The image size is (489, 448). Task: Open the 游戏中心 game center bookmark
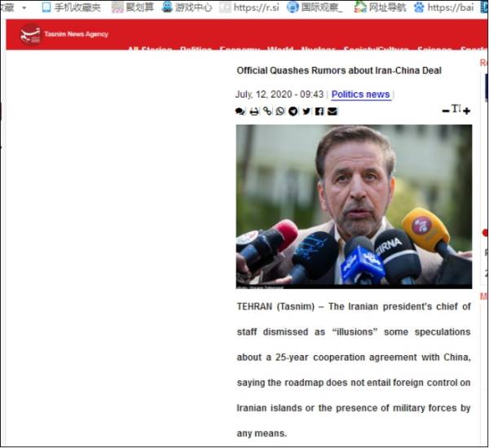pyautogui.click(x=187, y=7)
